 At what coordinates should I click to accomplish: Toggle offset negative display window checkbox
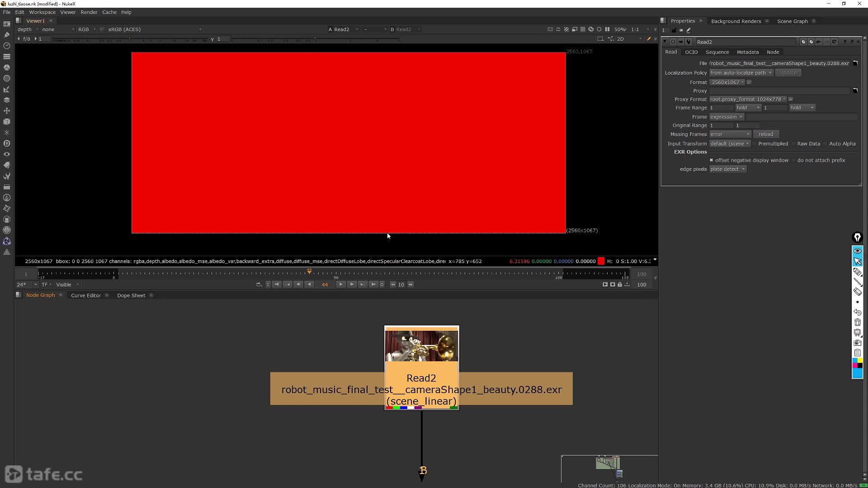click(711, 160)
